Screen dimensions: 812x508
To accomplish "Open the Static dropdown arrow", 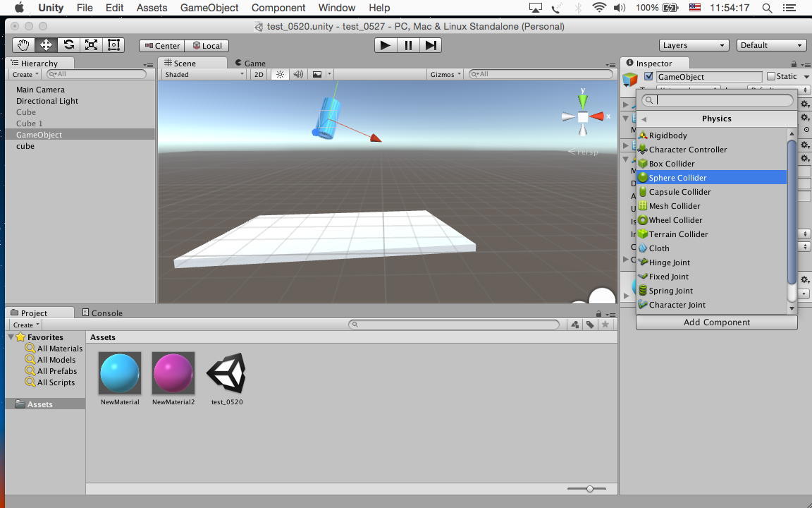I will click(806, 76).
